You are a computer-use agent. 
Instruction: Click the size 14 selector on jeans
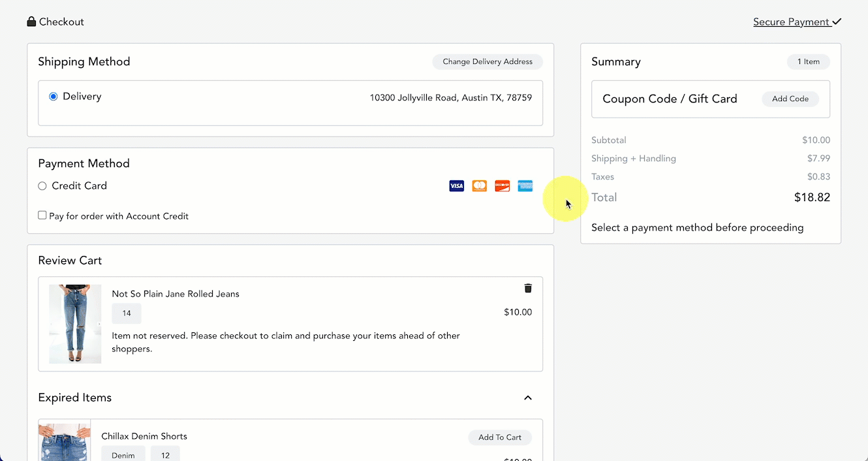pos(127,313)
